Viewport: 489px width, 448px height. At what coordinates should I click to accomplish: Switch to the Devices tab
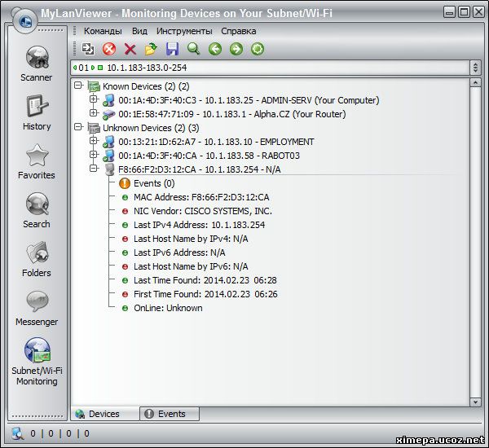point(105,414)
